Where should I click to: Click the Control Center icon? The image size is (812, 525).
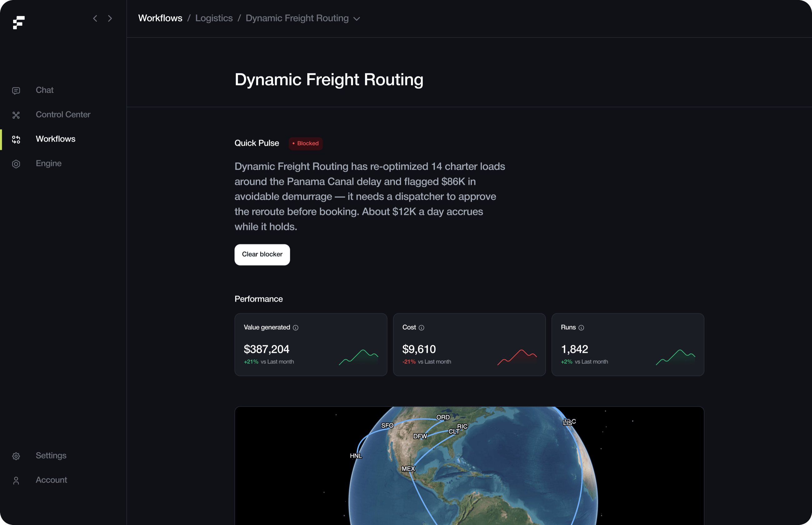(x=16, y=115)
